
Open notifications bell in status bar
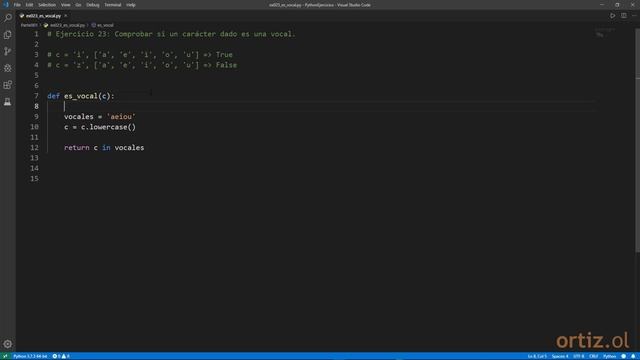point(633,356)
